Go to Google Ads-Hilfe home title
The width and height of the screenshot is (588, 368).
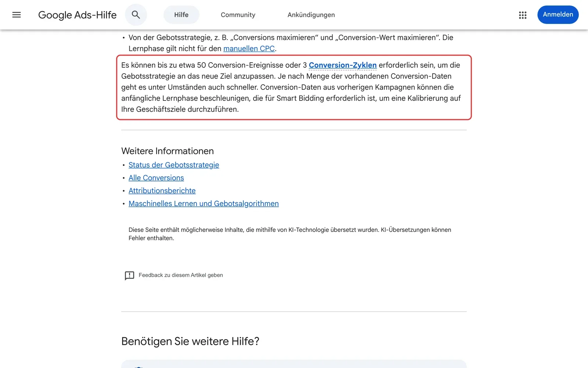coord(77,15)
